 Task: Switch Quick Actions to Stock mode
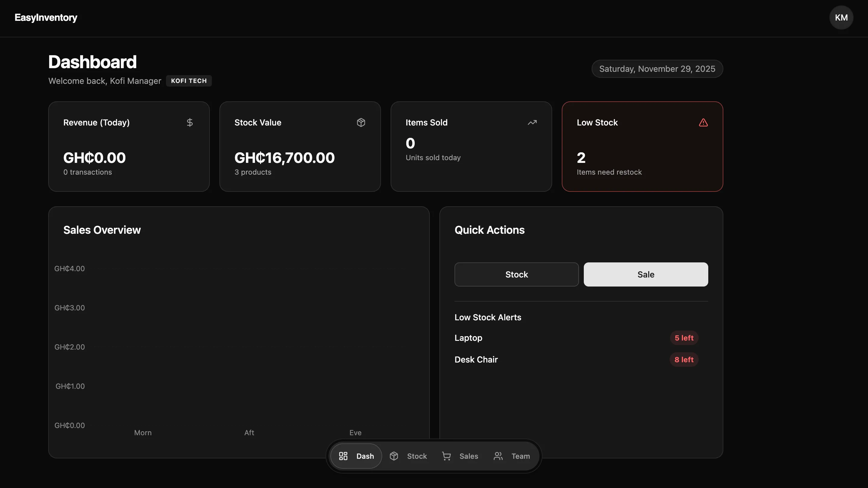pyautogui.click(x=516, y=274)
